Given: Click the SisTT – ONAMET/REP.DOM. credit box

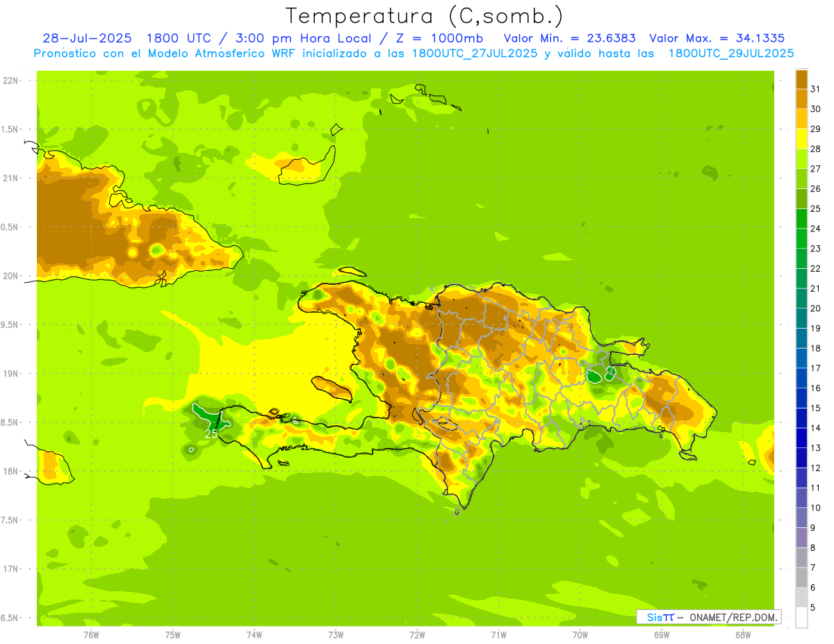Looking at the screenshot, I should pos(708,617).
